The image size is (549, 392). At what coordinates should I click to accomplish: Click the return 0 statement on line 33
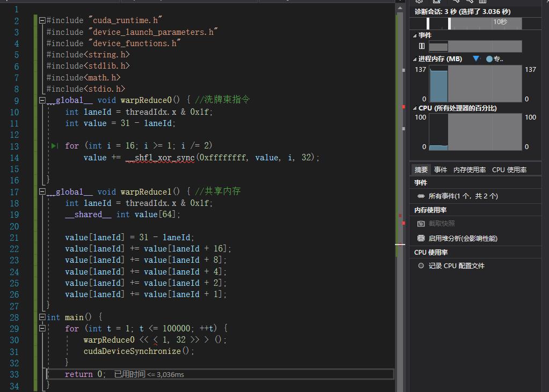pyautogui.click(x=85, y=374)
